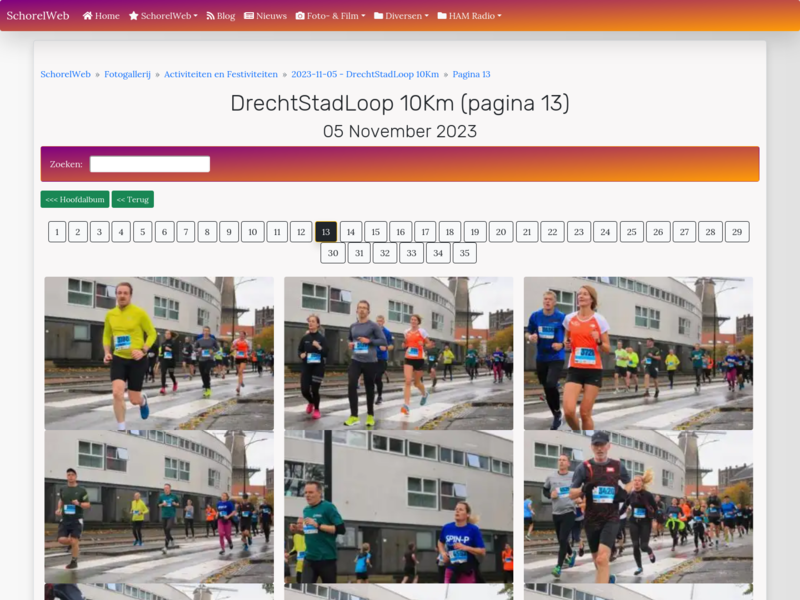Go to gallery page 22

click(552, 232)
